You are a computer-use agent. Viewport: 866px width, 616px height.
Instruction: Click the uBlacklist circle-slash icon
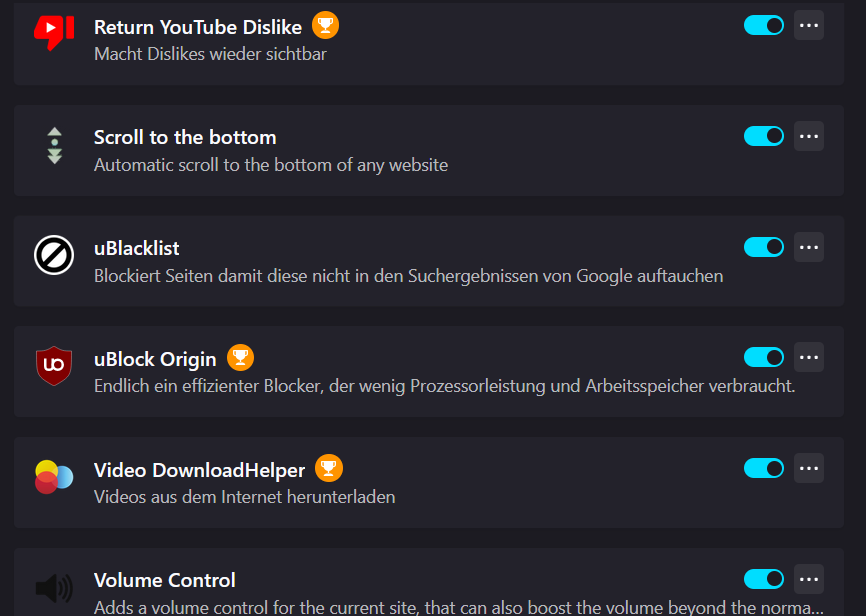click(54, 255)
